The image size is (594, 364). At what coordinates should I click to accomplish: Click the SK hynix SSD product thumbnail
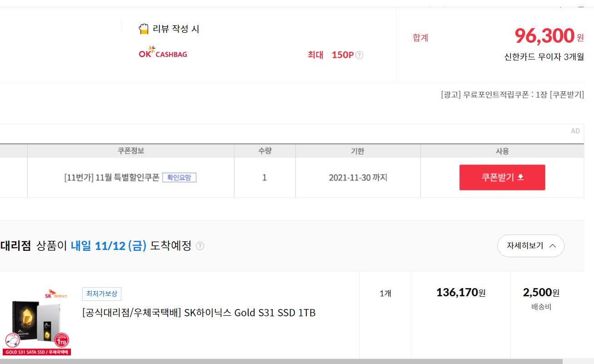pyautogui.click(x=37, y=321)
